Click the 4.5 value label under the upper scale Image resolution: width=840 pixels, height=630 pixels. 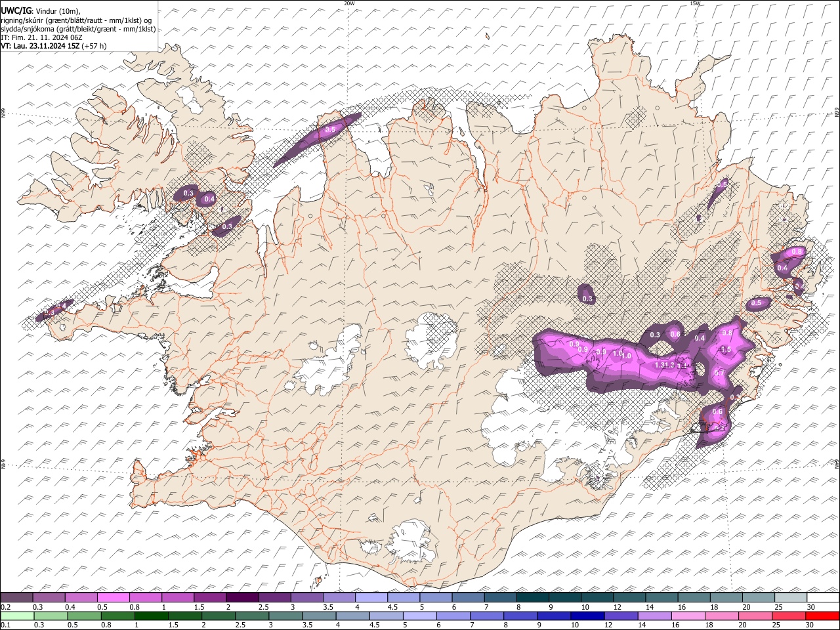[x=392, y=607]
